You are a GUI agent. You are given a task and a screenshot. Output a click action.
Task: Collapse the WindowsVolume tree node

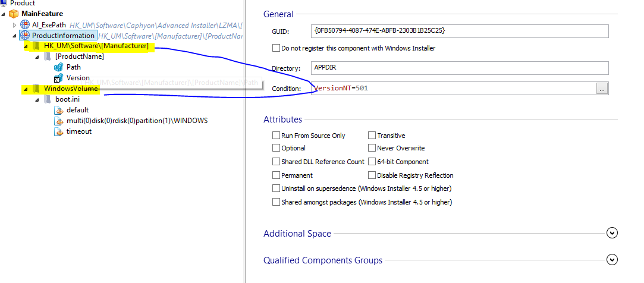point(26,89)
